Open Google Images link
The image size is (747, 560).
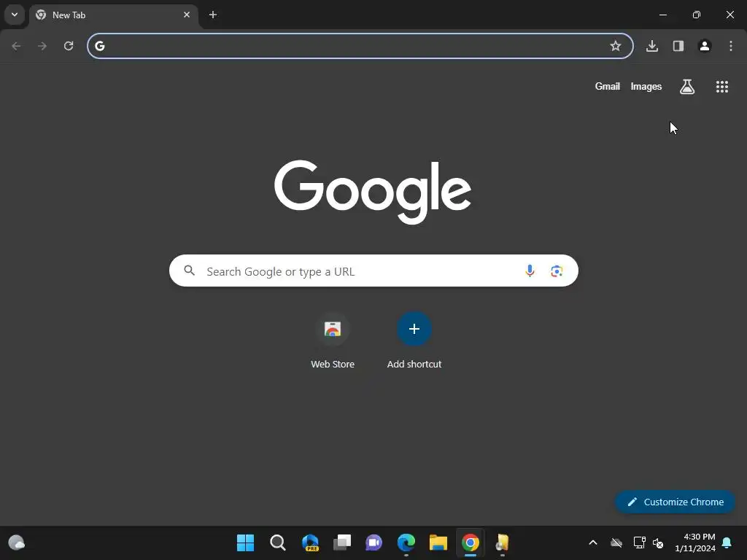coord(646,86)
